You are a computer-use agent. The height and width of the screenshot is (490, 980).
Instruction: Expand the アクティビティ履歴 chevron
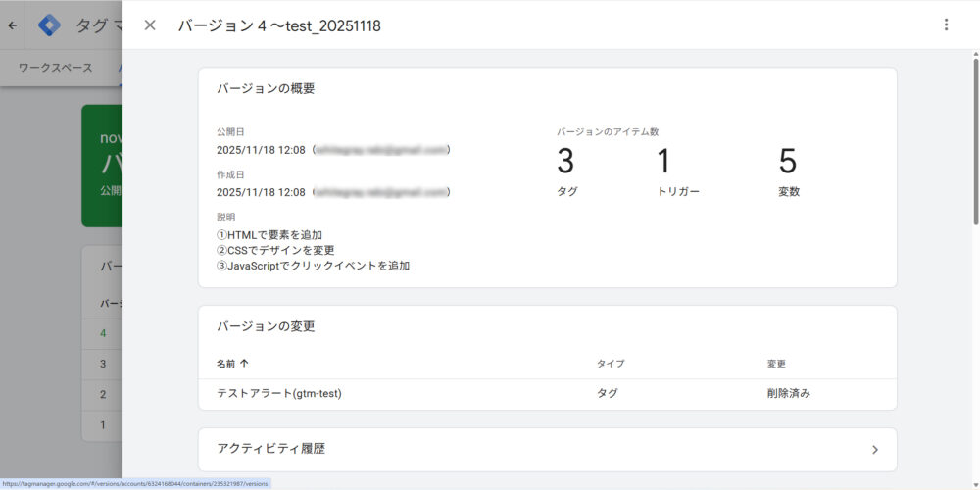[x=874, y=450]
